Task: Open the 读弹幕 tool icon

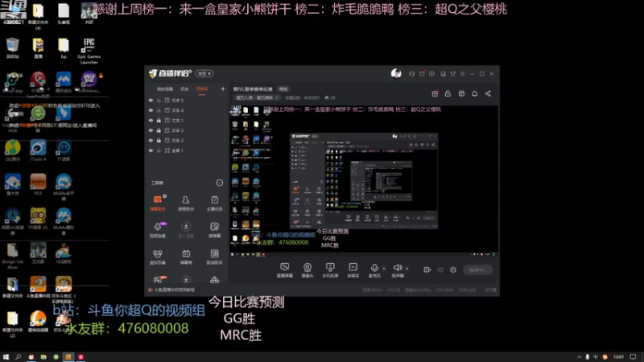Action: pos(214,229)
